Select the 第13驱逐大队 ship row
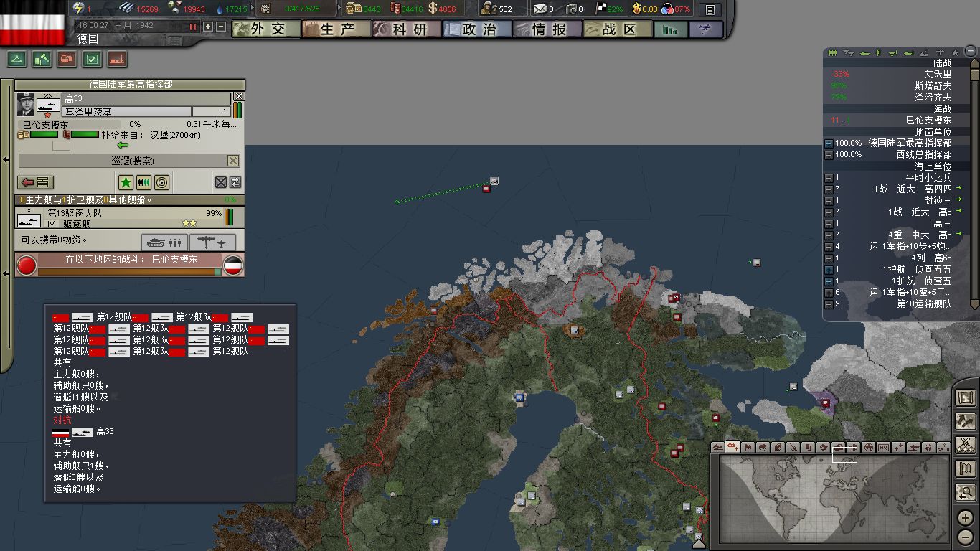This screenshot has height=551, width=980. 129,217
